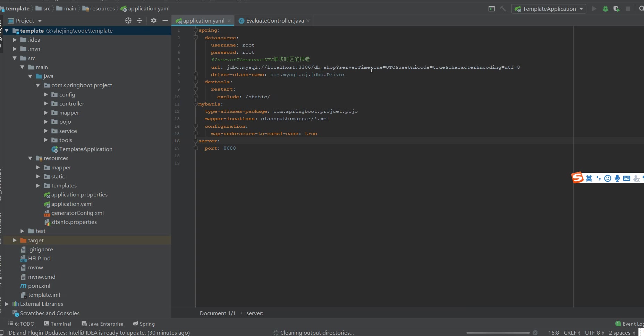
Task: Open the Terminal tool window tab
Action: tap(58, 324)
